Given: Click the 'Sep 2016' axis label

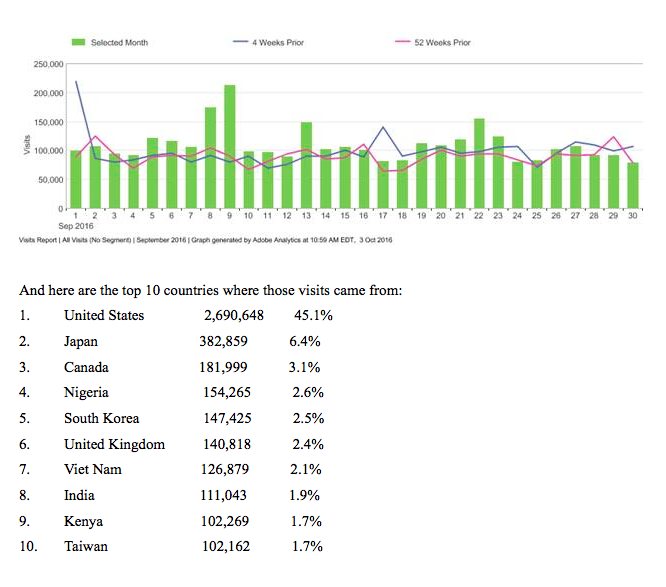Looking at the screenshot, I should 76,226.
